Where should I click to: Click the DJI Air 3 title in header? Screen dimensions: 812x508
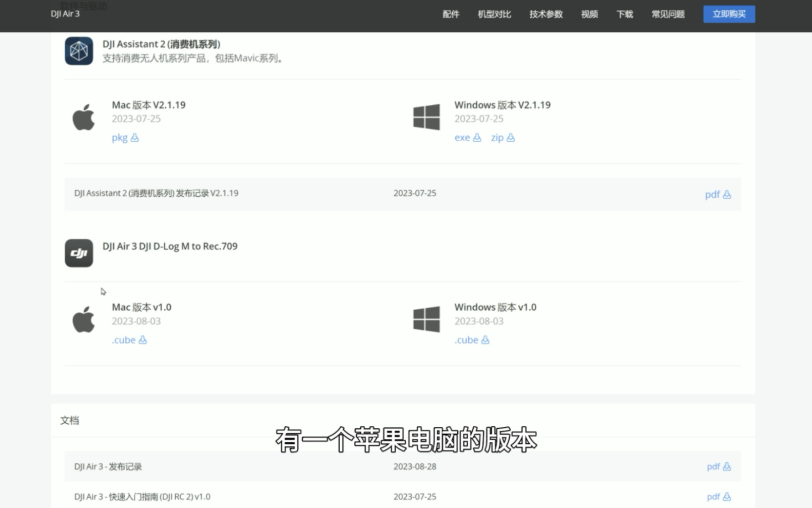(65, 14)
